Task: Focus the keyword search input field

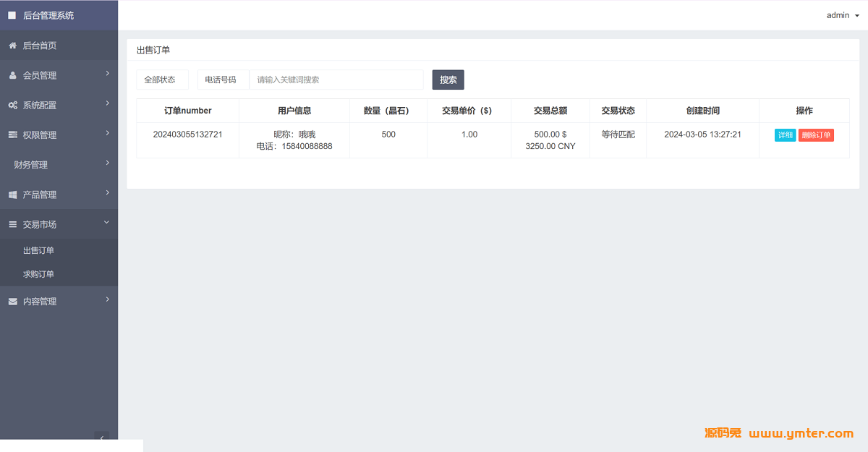Action: (x=336, y=80)
